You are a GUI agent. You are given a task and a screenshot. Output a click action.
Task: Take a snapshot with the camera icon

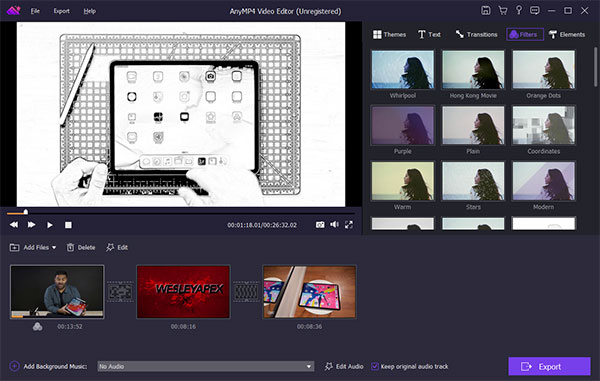(x=320, y=225)
